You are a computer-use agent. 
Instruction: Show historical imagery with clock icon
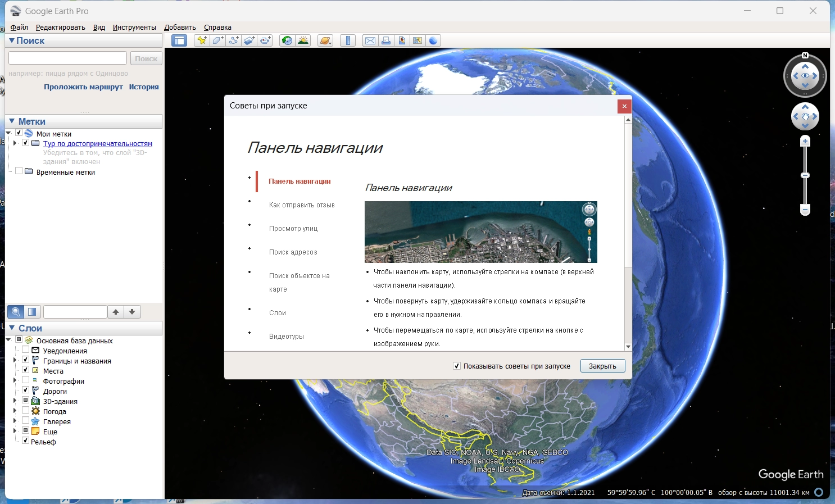pos(287,40)
